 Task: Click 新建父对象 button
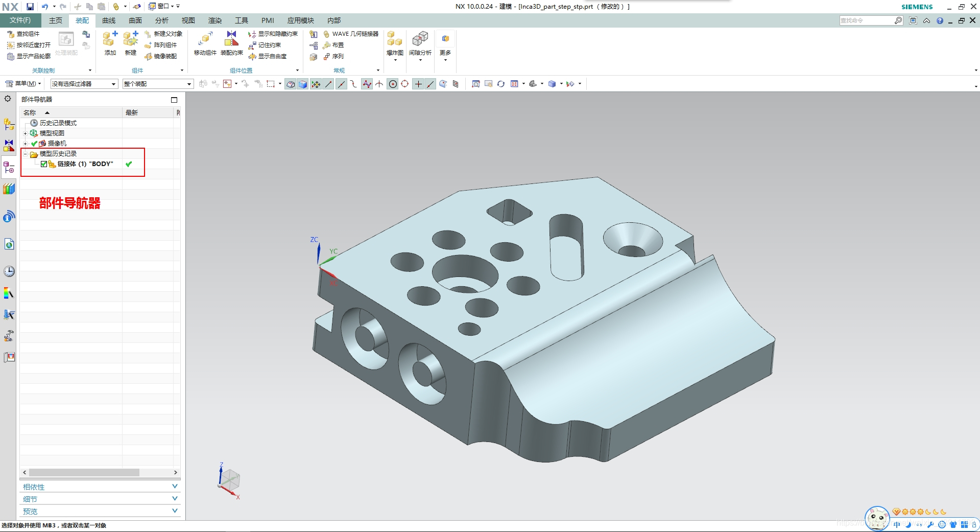[163, 34]
